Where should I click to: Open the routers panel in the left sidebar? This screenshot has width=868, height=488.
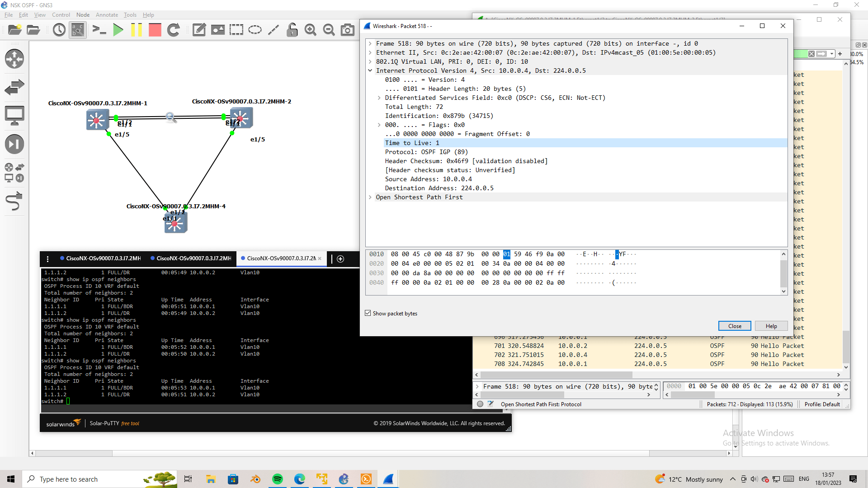click(15, 59)
